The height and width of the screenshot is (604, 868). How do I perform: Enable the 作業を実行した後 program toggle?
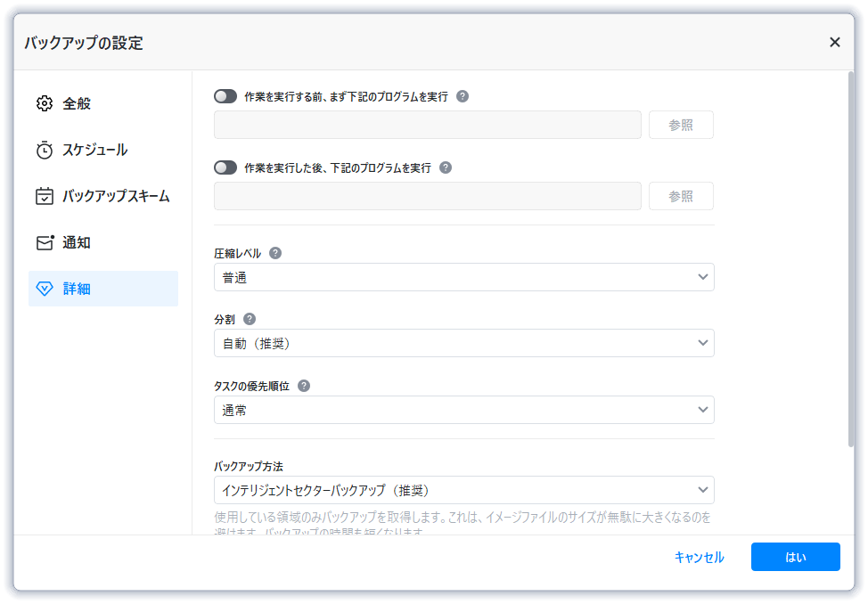click(225, 167)
